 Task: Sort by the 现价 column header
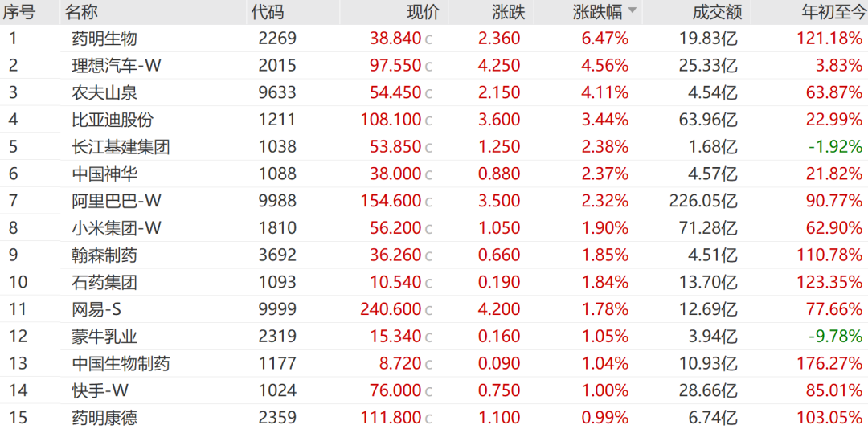coord(424,12)
